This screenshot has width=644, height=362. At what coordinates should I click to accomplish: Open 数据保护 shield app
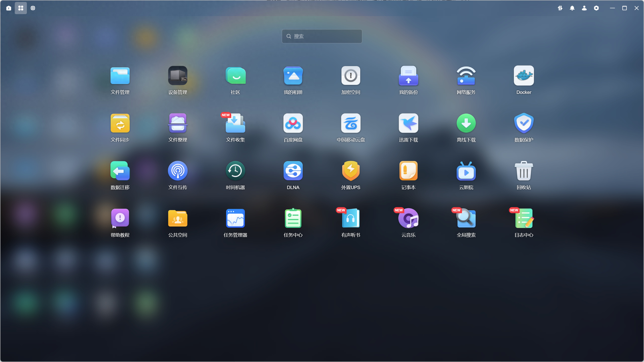point(524,123)
